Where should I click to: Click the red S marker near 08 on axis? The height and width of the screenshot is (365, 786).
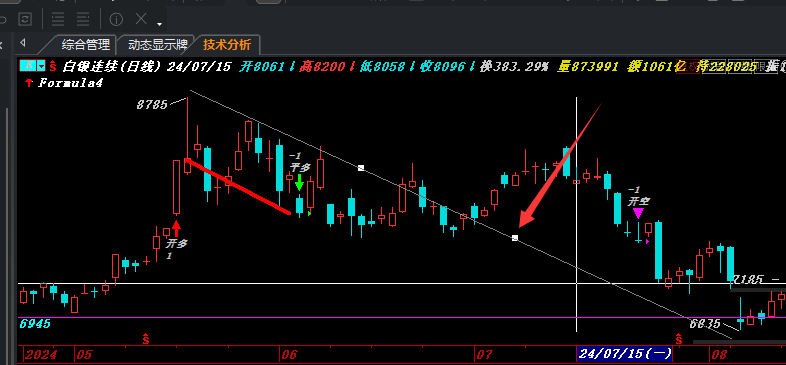click(679, 339)
